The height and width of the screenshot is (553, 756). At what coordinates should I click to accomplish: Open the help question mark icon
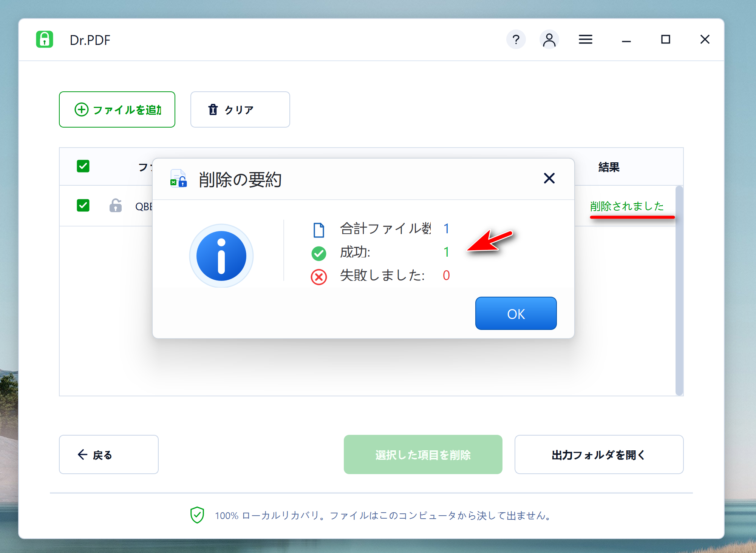[516, 39]
